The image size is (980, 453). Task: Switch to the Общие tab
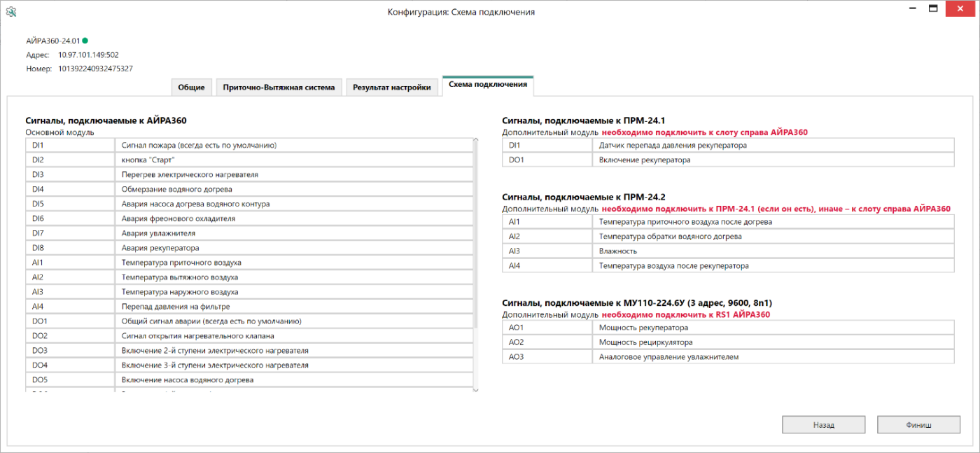pyautogui.click(x=191, y=88)
